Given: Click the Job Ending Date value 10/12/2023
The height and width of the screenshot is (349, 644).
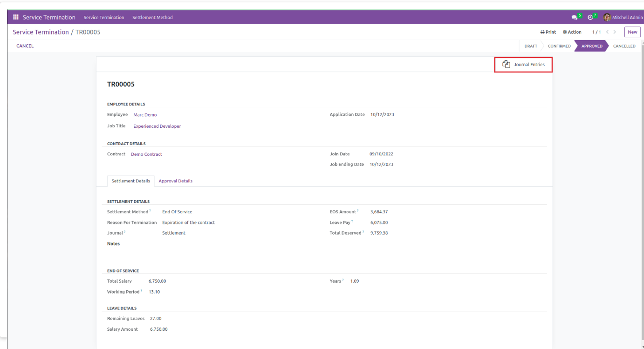Looking at the screenshot, I should point(381,165).
